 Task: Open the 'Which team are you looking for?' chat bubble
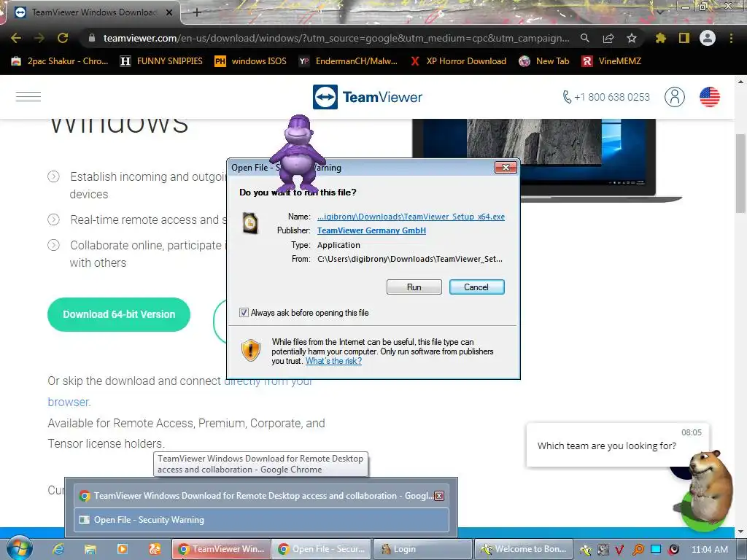point(617,445)
